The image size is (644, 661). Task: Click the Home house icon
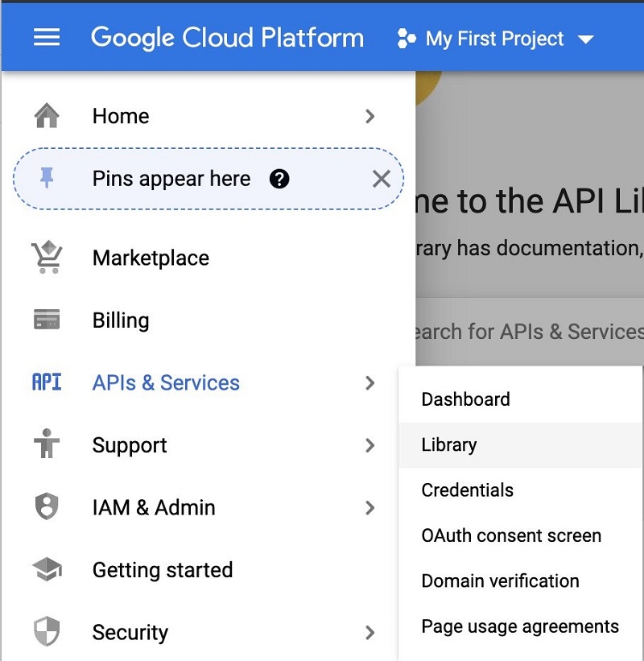click(47, 115)
